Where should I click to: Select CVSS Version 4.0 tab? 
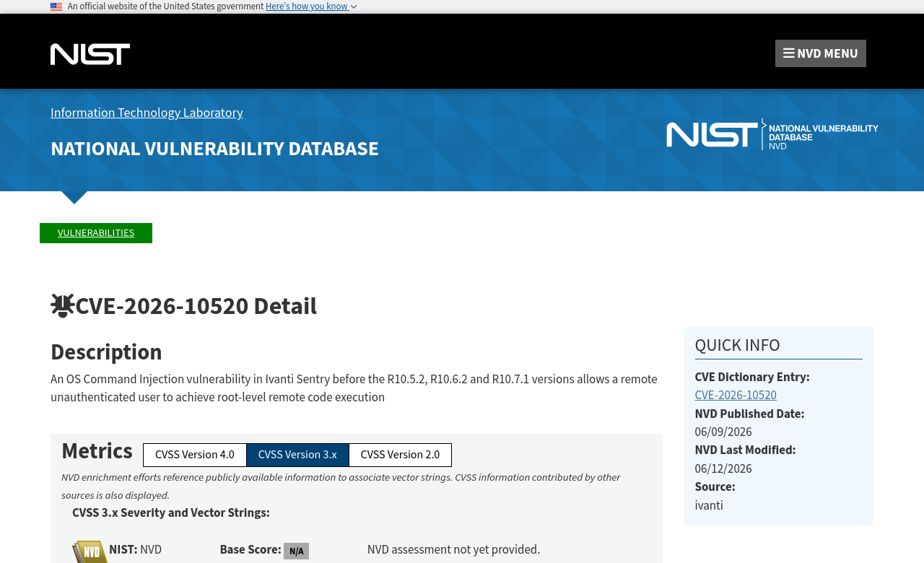195,455
